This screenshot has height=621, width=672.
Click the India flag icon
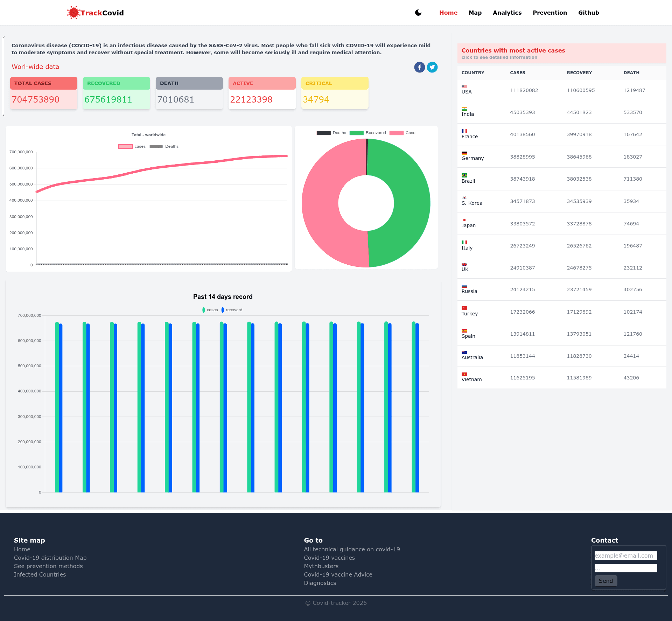click(464, 109)
